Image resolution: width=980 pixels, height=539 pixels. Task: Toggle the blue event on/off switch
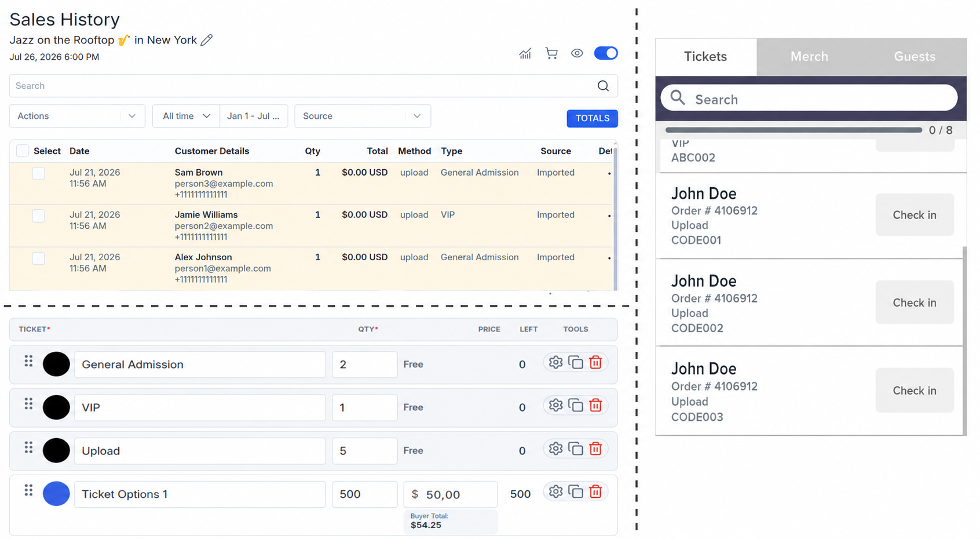pos(606,53)
